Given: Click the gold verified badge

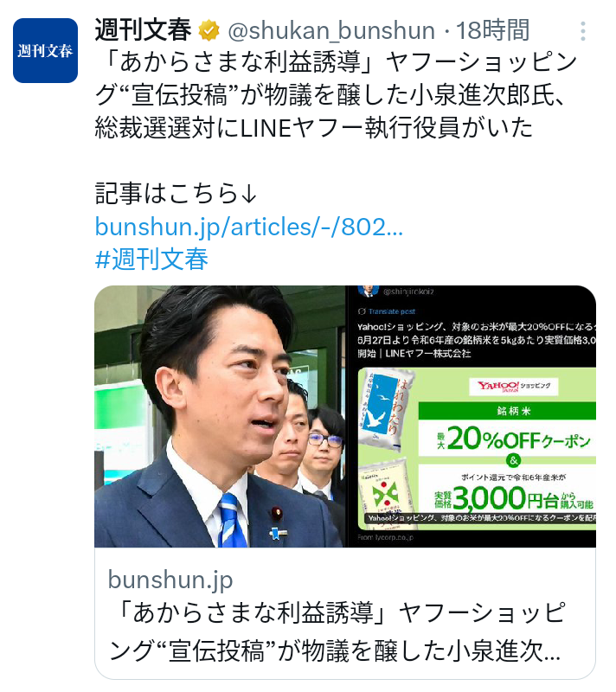Looking at the screenshot, I should click(209, 31).
